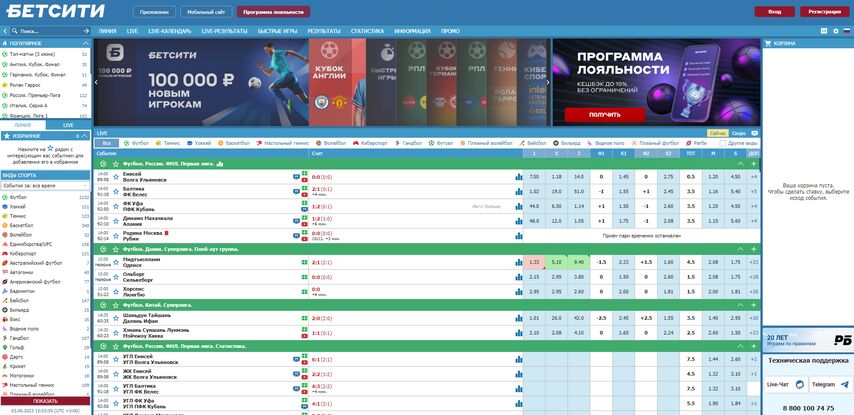854x415 pixels.
Task: Filter live events by Теннис
Action: [167, 143]
